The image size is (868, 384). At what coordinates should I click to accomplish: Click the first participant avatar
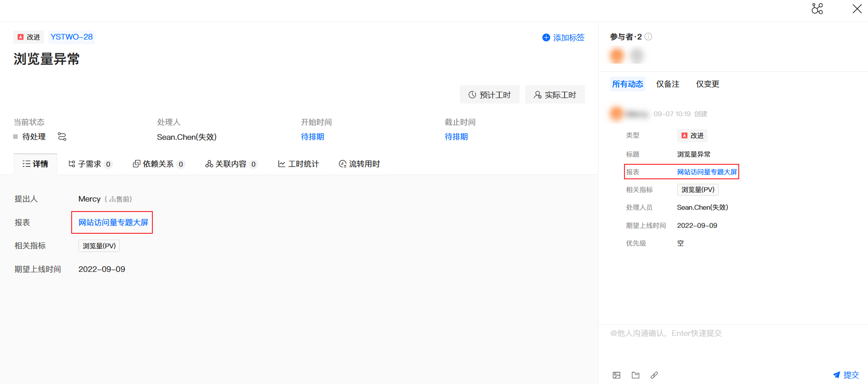[x=617, y=56]
